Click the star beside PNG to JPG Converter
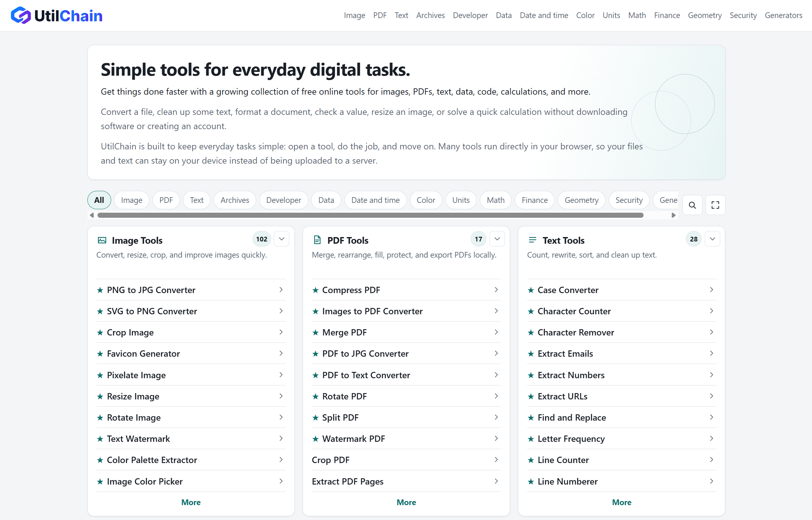Screen dimensions: 812x520 [x=100, y=290]
